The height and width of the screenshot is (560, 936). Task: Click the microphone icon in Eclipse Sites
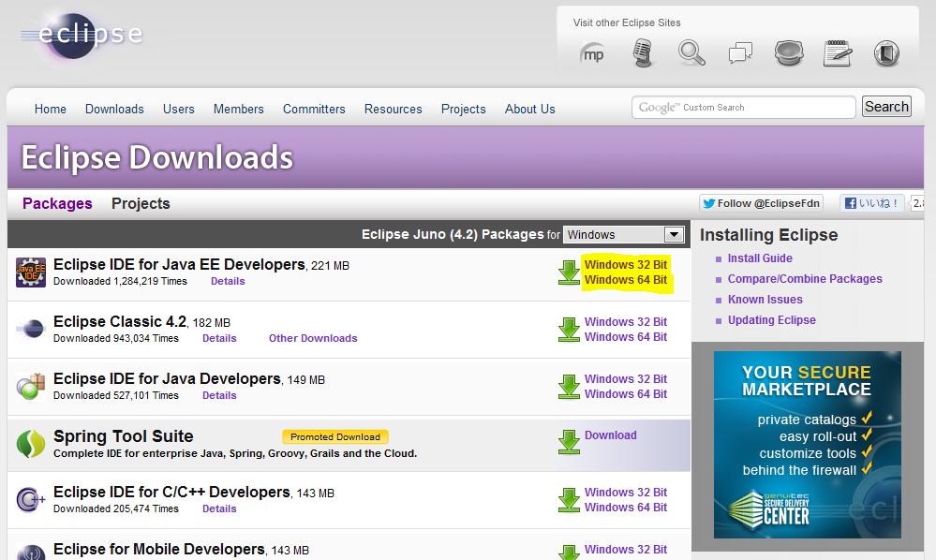click(x=642, y=52)
